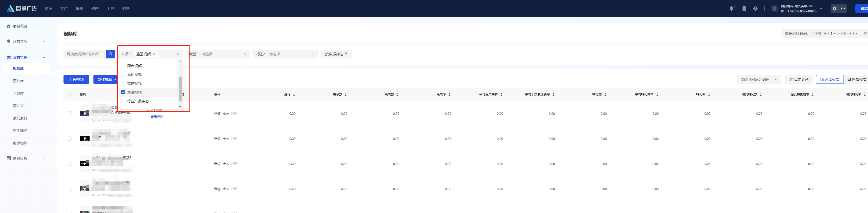Open the account switcher dropdown arrow
The width and height of the screenshot is (868, 213).
821,9
